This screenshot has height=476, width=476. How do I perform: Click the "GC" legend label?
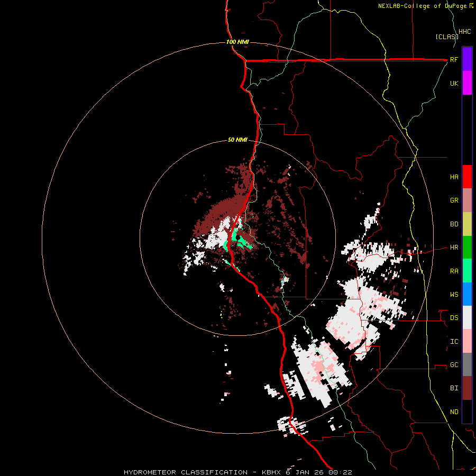pos(454,364)
